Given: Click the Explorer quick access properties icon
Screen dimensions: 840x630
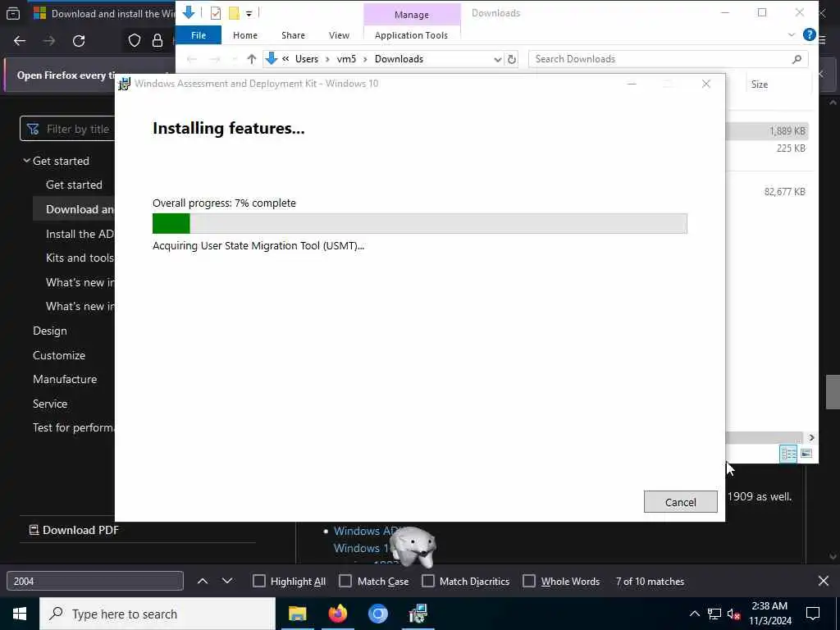Looking at the screenshot, I should [216, 13].
